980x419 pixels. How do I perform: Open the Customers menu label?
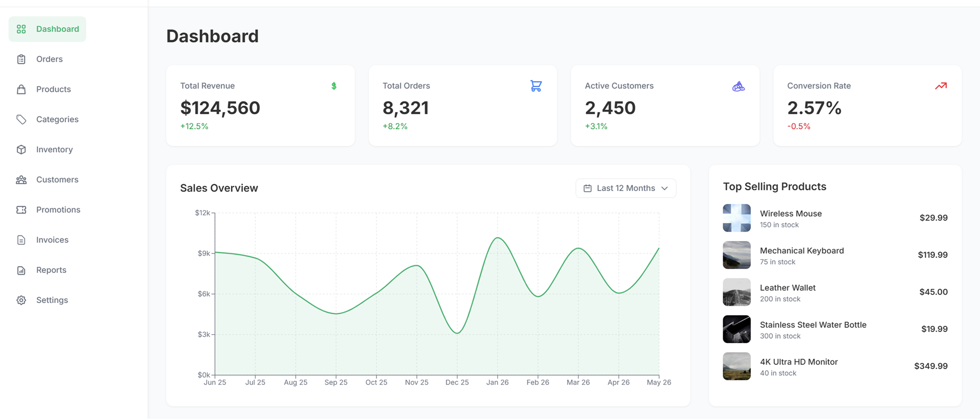coord(57,180)
